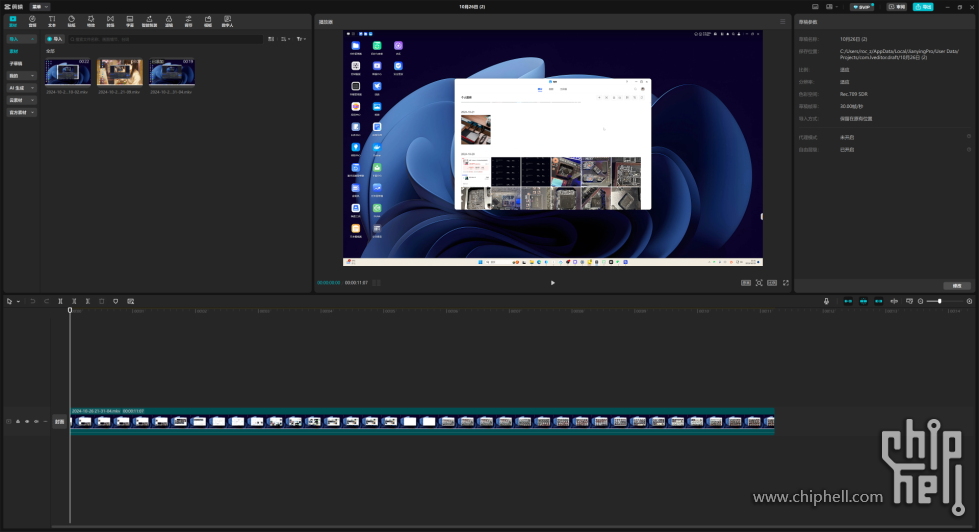Image resolution: width=979 pixels, height=532 pixels.
Task: Open the media filter dropdown
Action: point(301,39)
